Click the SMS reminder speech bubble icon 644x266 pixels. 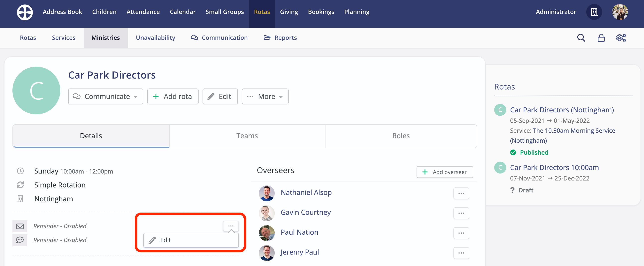(20, 240)
